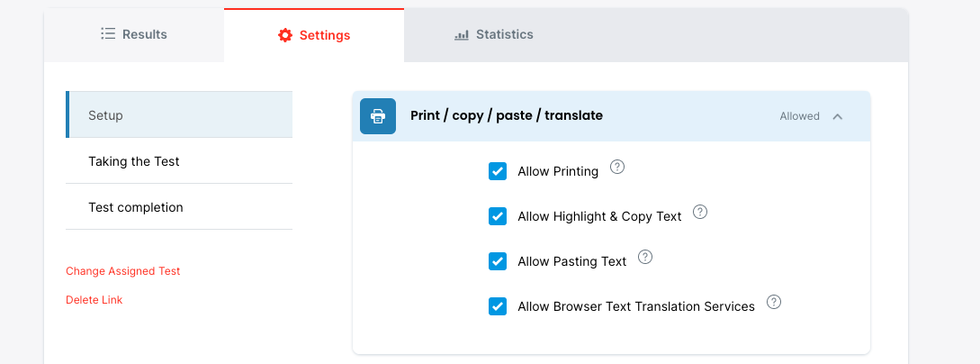Image resolution: width=980 pixels, height=364 pixels.
Task: Click help icon beside Allow Pasting Text
Action: point(645,257)
